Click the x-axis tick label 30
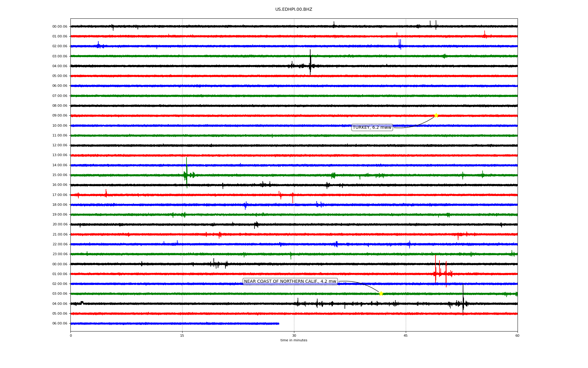588x368 pixels. click(x=294, y=335)
